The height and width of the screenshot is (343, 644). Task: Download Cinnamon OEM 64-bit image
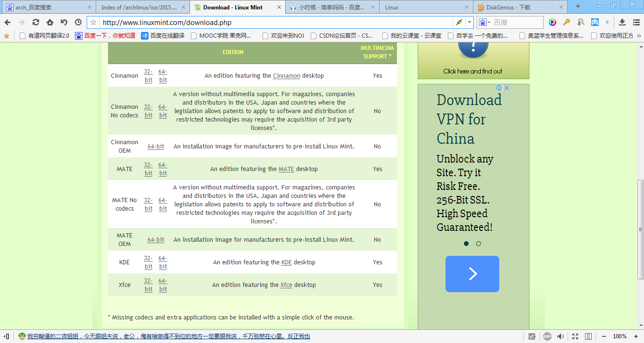click(156, 147)
